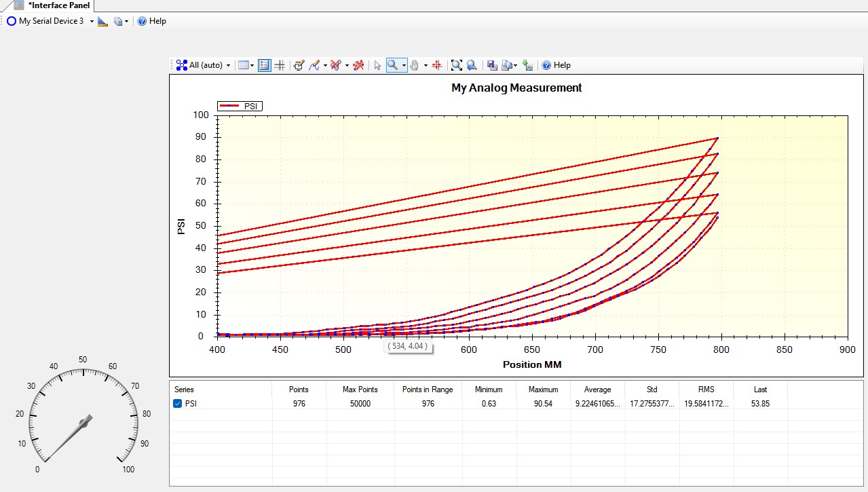The width and height of the screenshot is (868, 492).
Task: Click the 100 tick label on PSI axis
Action: (202, 115)
